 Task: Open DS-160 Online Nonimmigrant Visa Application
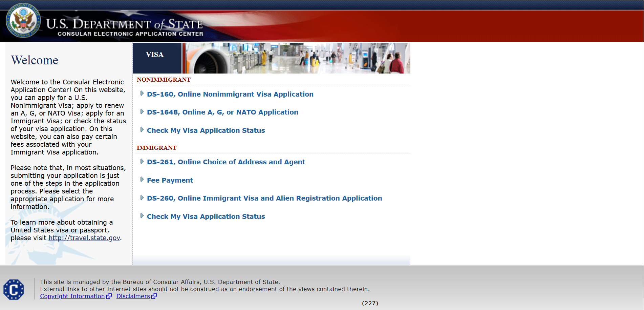pyautogui.click(x=230, y=94)
